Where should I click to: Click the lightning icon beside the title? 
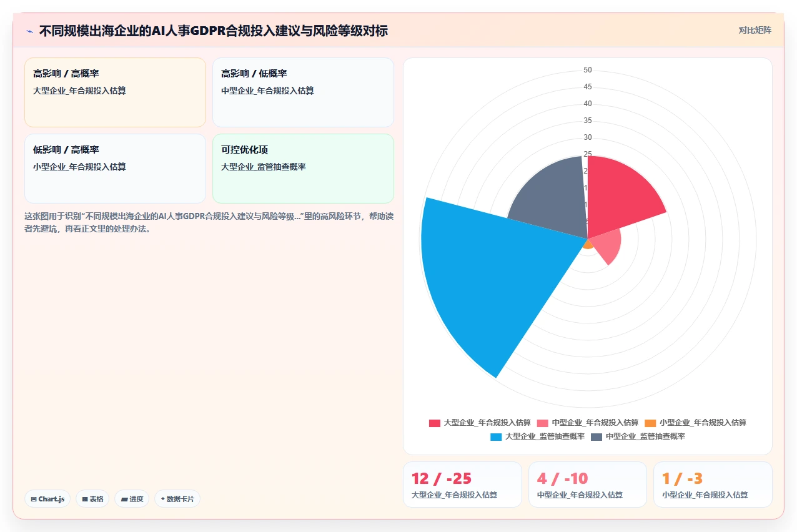[x=29, y=31]
